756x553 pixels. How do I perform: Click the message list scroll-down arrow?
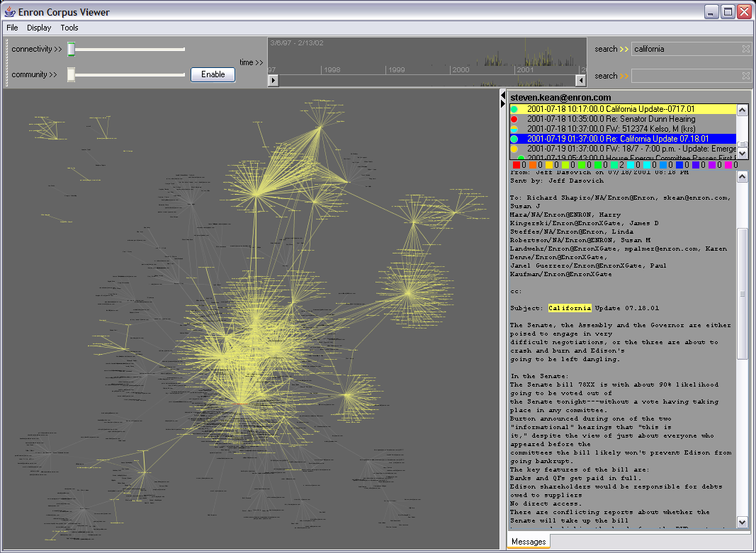(x=743, y=154)
